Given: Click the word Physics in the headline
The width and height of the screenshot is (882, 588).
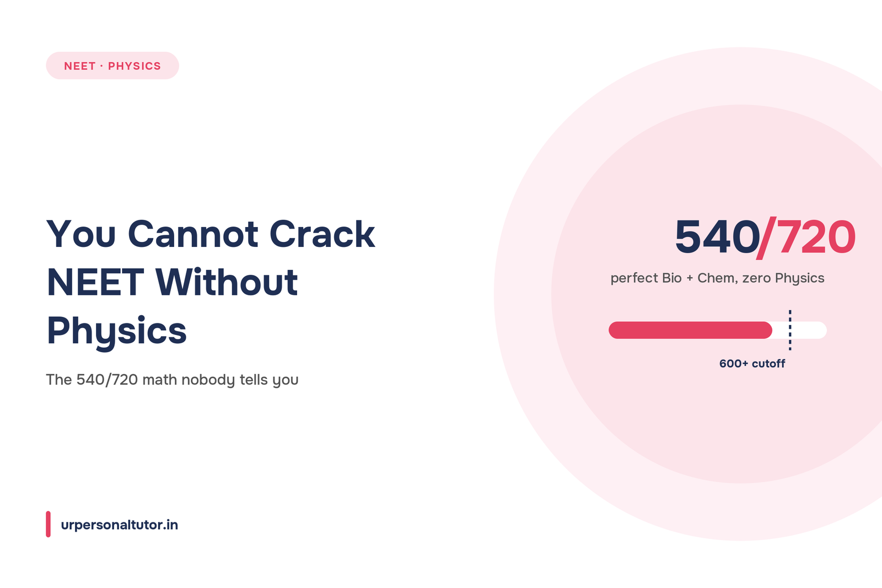Looking at the screenshot, I should click(117, 331).
